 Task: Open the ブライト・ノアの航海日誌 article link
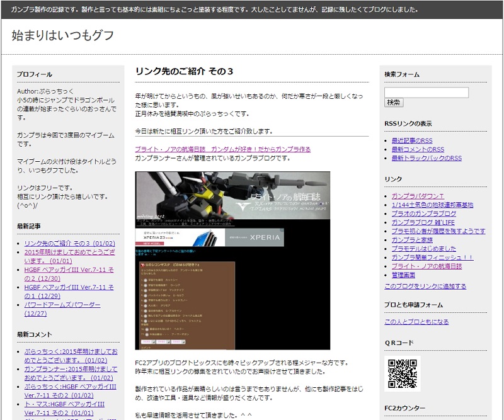pyautogui.click(x=223, y=149)
